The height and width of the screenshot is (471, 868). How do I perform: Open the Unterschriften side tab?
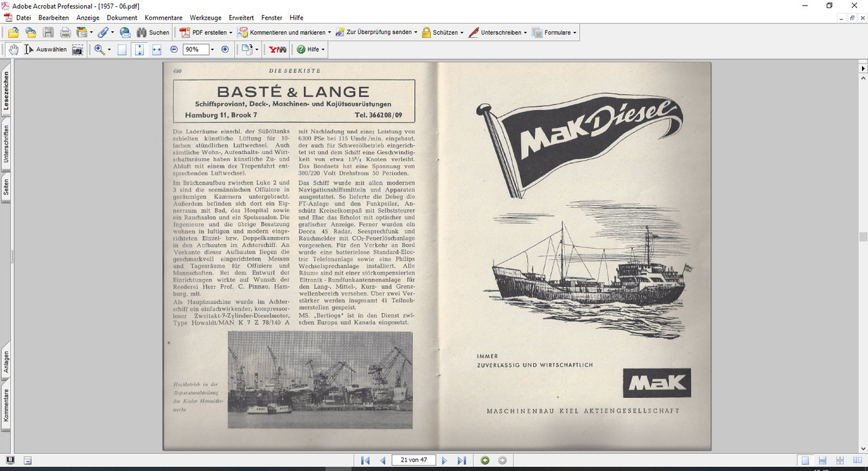[6, 144]
